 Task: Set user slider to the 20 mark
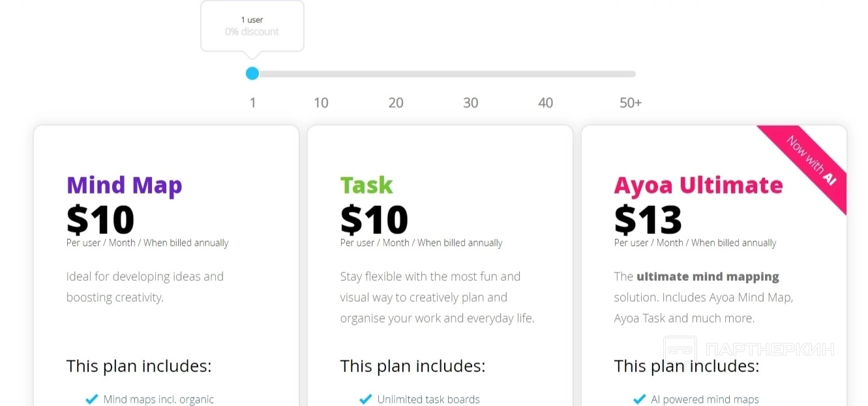click(396, 74)
